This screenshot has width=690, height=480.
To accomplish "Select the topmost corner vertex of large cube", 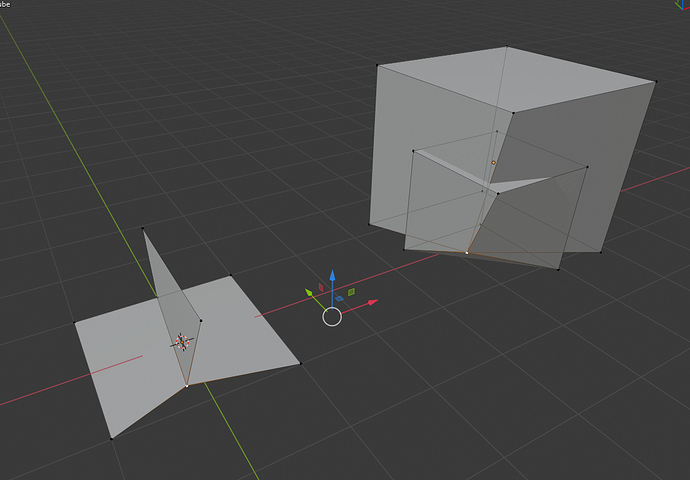I will (506, 46).
